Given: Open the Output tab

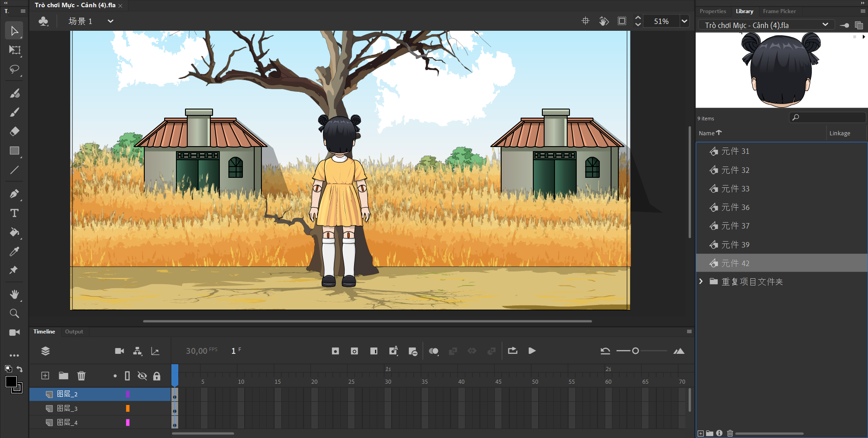Looking at the screenshot, I should (x=74, y=332).
